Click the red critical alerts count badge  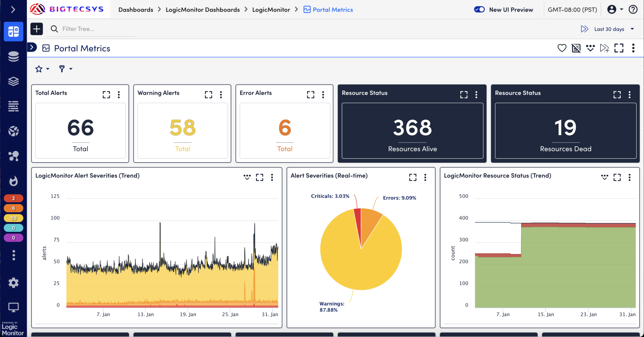pyautogui.click(x=14, y=198)
